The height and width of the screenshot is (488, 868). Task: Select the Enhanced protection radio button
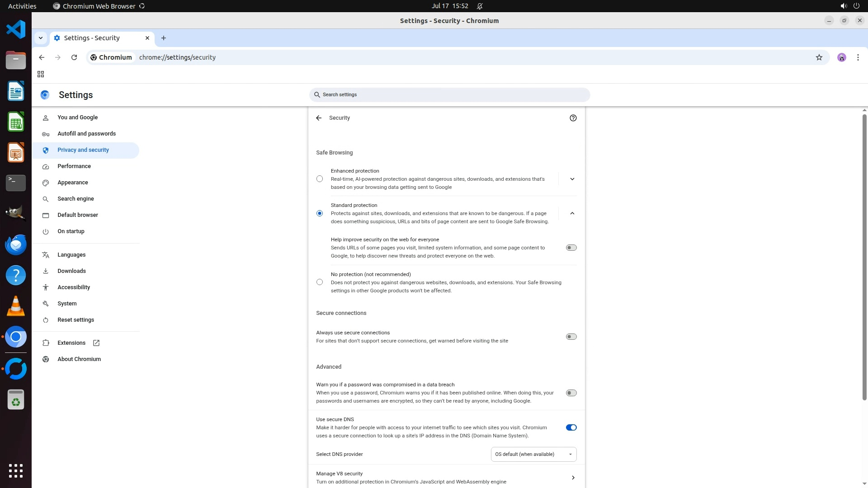[x=320, y=179]
